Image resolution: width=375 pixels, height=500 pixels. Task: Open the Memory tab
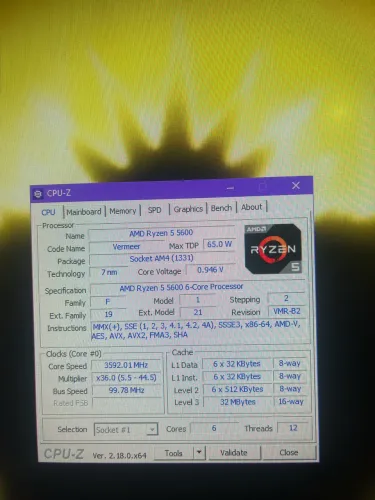123,211
